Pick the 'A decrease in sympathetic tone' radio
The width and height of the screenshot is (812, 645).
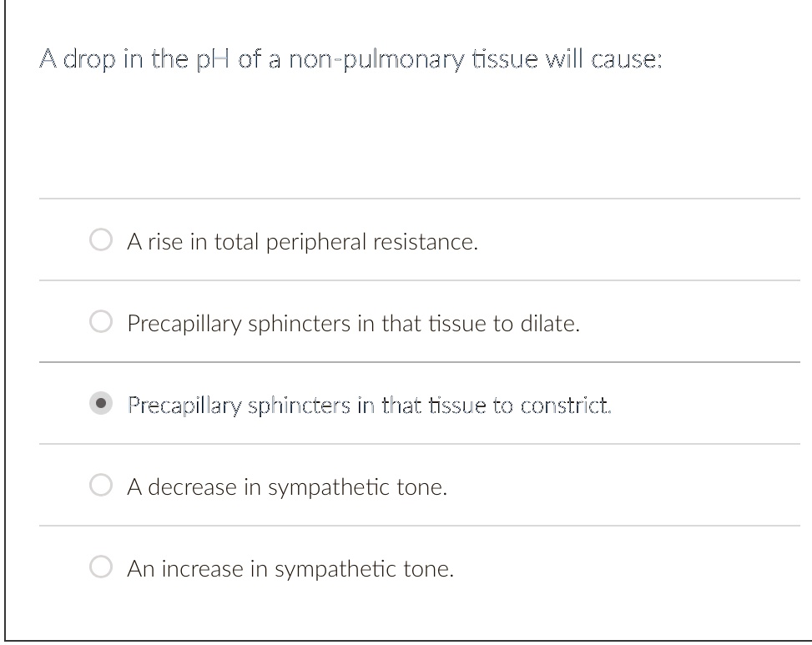(101, 485)
